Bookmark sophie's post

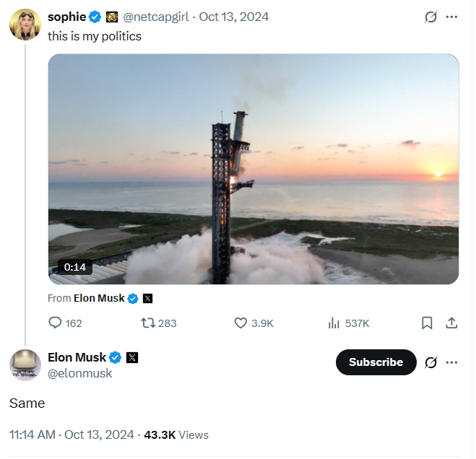tap(427, 323)
